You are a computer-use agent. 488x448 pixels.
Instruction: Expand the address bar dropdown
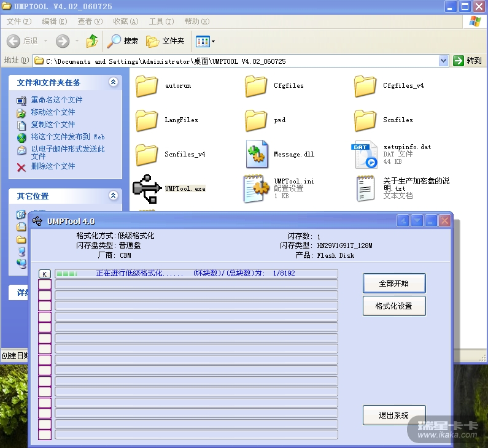(x=443, y=61)
